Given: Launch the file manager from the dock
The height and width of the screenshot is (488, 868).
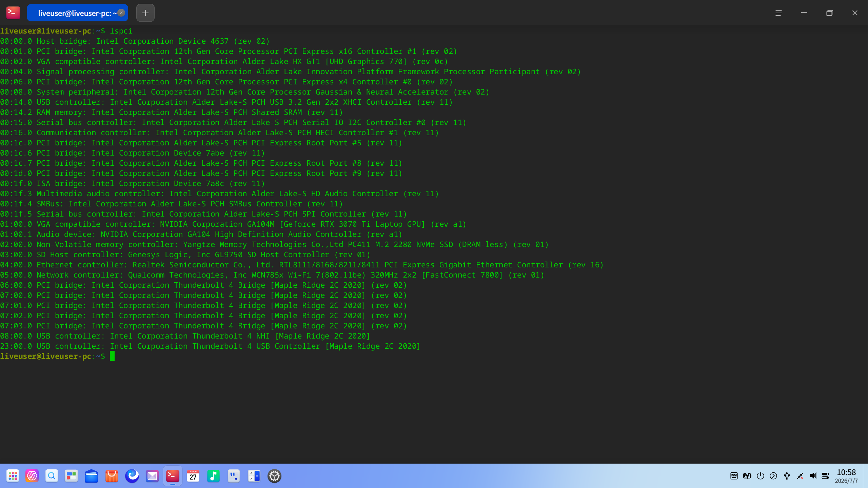Looking at the screenshot, I should coord(91,476).
